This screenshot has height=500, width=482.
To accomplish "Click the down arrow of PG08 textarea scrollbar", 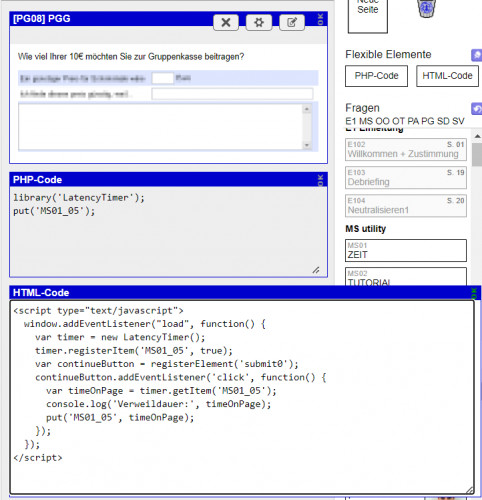I will (307, 145).
